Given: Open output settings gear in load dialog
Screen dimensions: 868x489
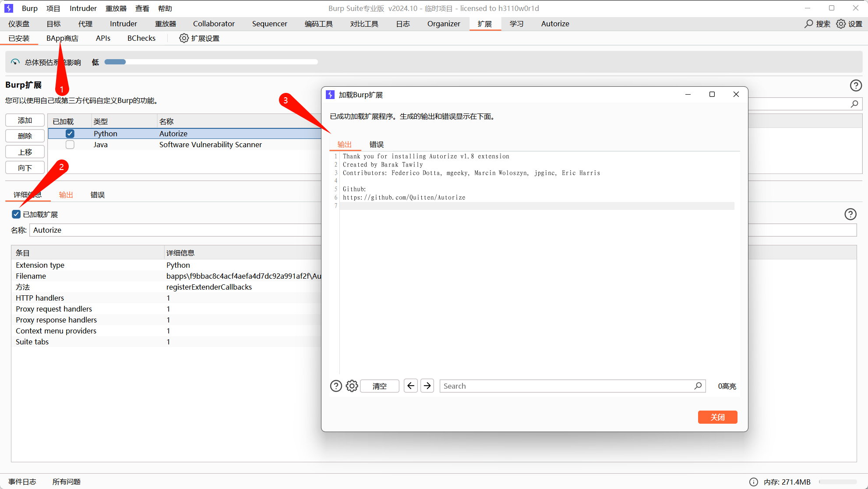Looking at the screenshot, I should (x=352, y=386).
